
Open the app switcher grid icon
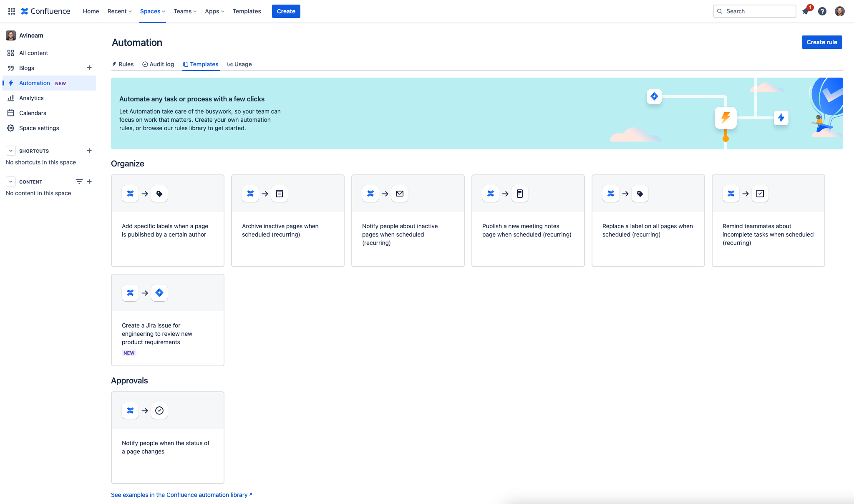(x=11, y=11)
